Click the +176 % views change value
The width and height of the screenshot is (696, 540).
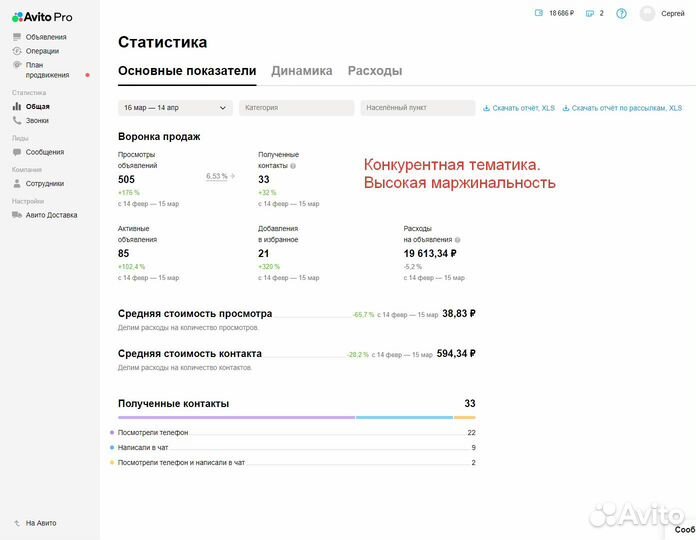(x=129, y=193)
